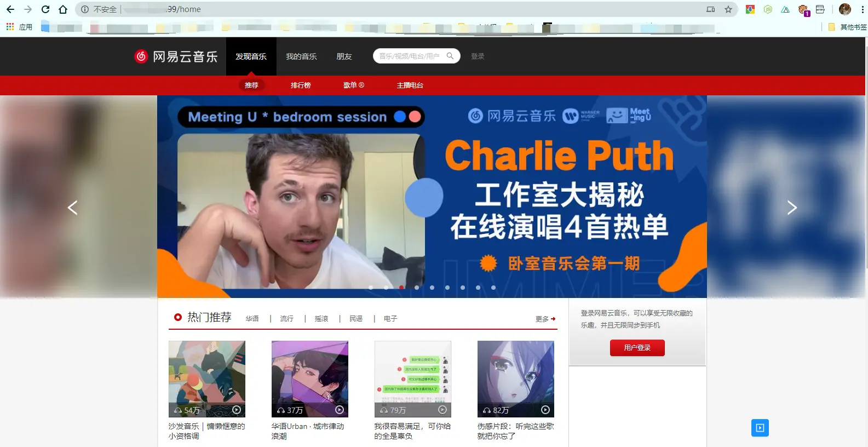Click the magnifier icon in search box
868x447 pixels.
point(450,56)
